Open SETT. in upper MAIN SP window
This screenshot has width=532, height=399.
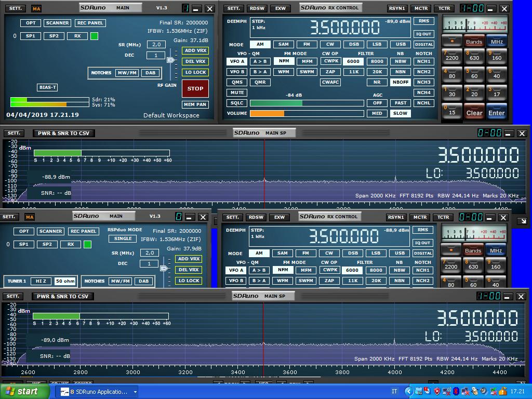pos(14,133)
